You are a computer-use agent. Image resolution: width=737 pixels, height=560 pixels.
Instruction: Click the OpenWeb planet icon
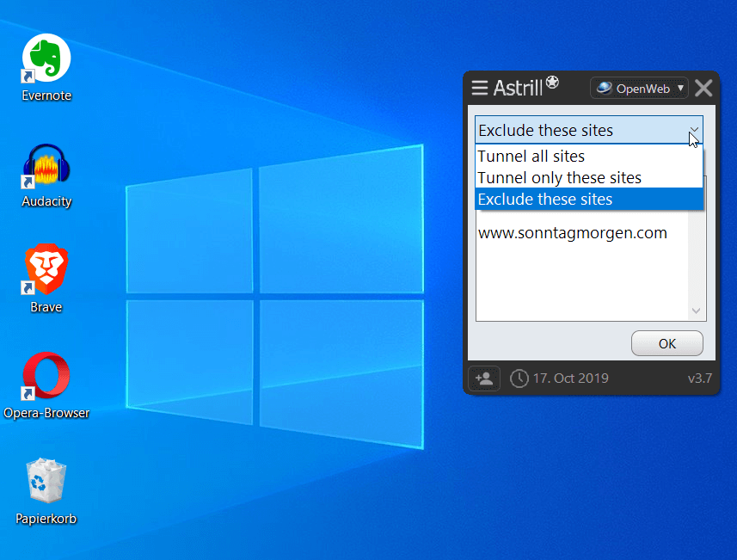(x=605, y=88)
